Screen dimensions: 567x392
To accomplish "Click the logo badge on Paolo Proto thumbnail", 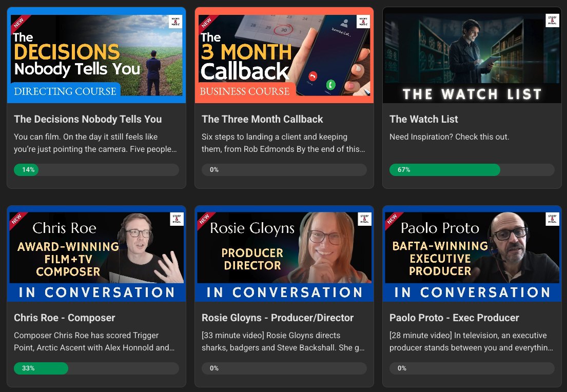I will 552,219.
